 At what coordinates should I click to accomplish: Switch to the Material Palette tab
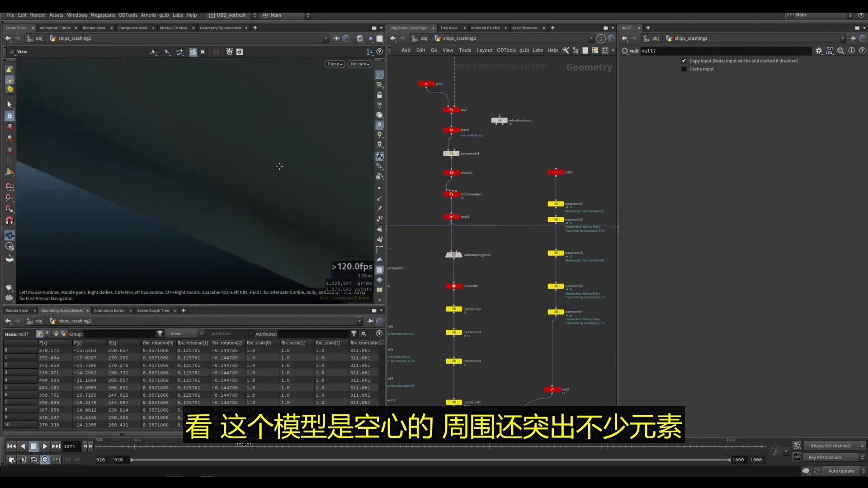pos(485,28)
